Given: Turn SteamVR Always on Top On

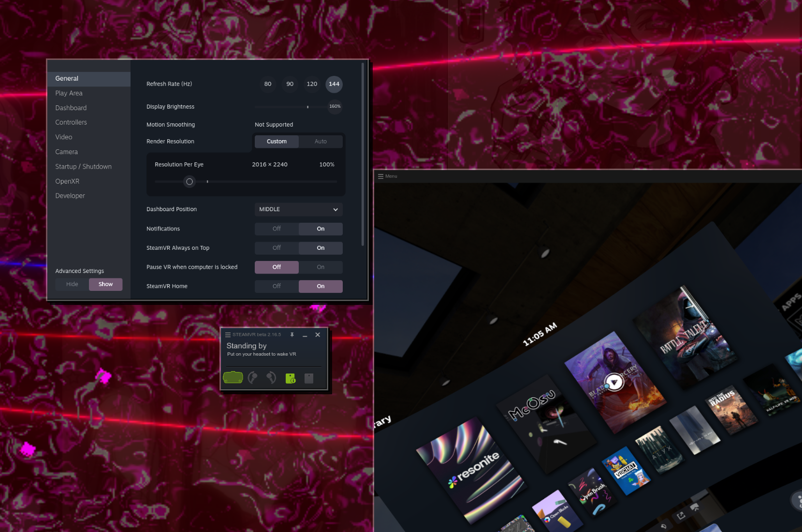Looking at the screenshot, I should coord(321,248).
